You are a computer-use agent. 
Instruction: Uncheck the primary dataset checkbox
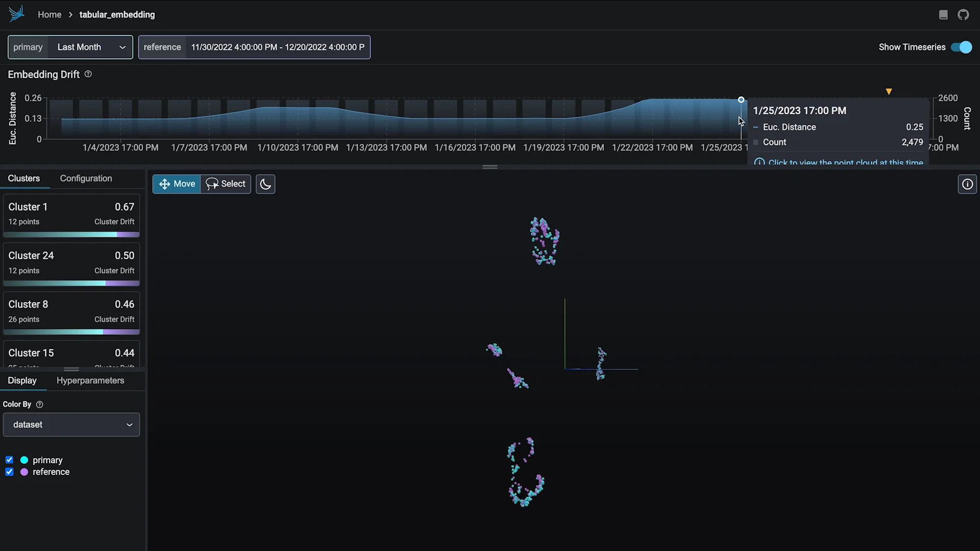point(9,460)
